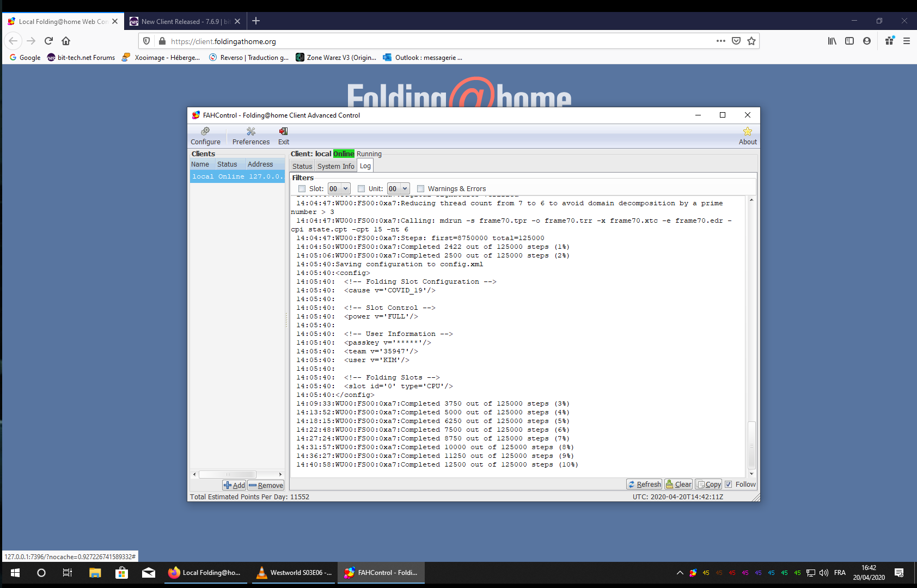Toggle Warnings & Errors filter checkbox
917x588 pixels.
[x=420, y=189]
